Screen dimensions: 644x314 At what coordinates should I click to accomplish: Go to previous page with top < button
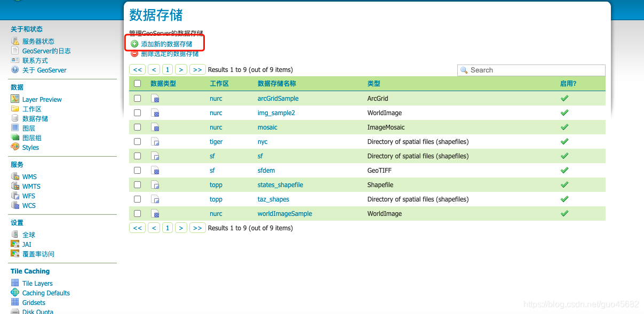pos(154,70)
